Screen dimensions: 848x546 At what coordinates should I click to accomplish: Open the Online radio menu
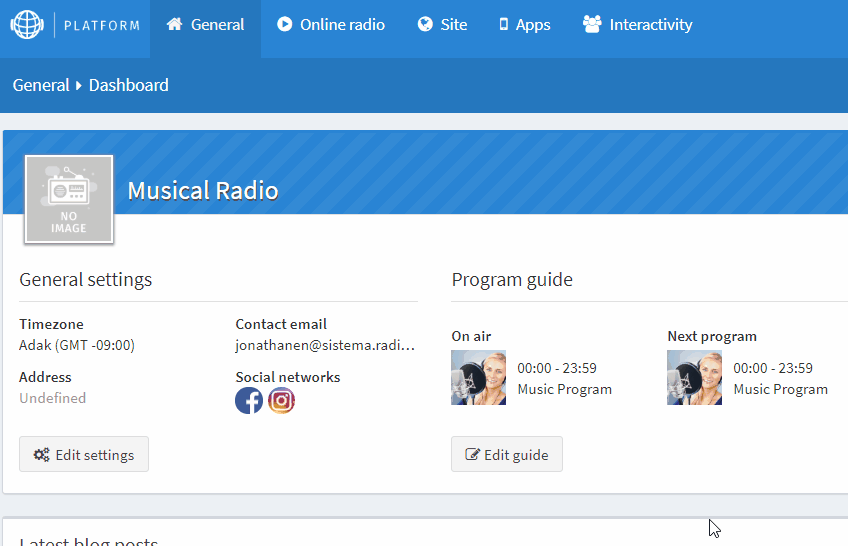(x=330, y=25)
